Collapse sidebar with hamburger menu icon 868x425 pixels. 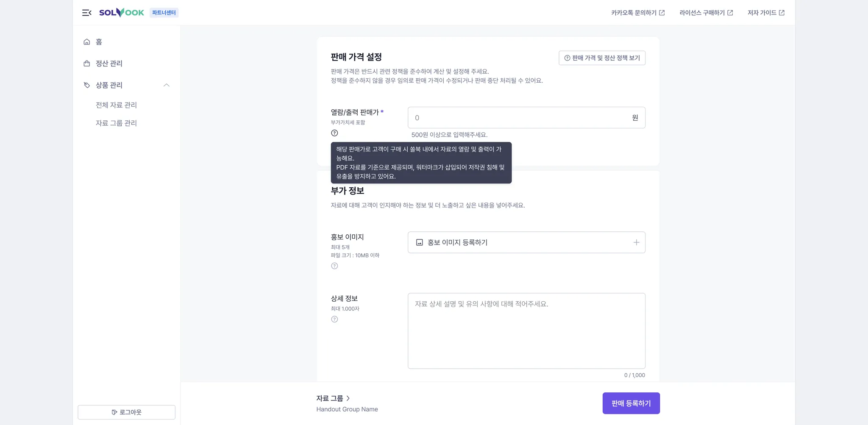tap(87, 13)
